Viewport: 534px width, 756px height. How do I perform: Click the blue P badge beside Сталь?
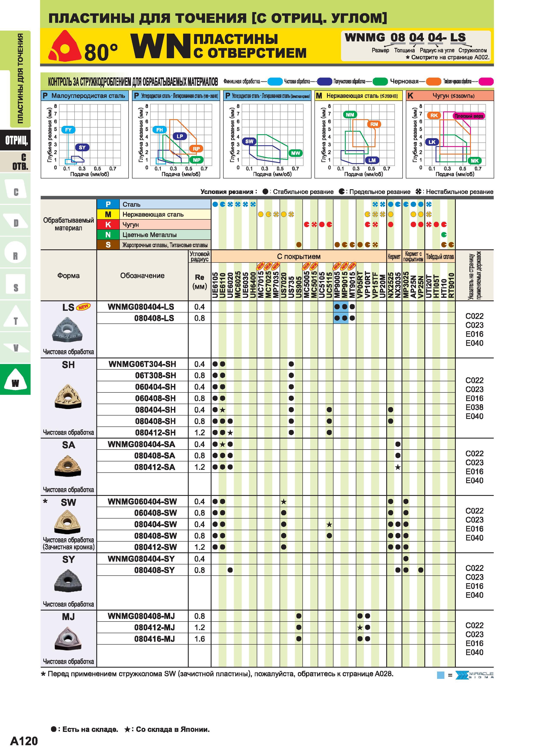pos(108,205)
